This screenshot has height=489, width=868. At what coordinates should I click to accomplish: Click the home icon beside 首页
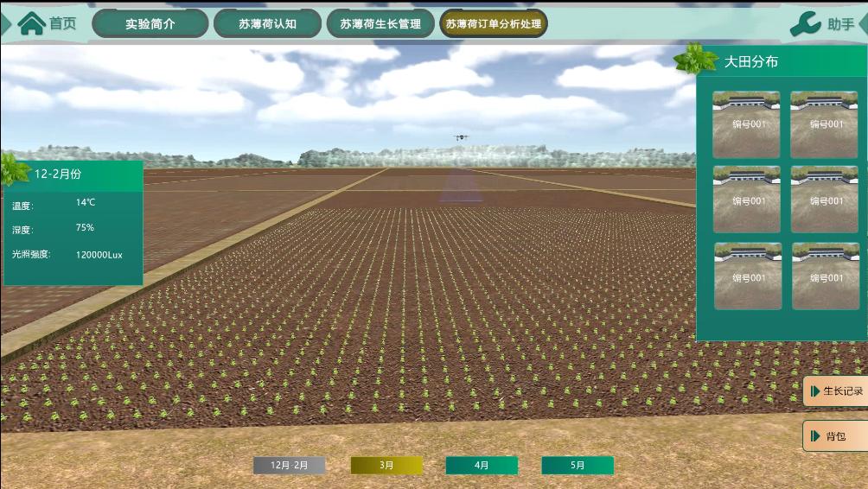point(31,23)
